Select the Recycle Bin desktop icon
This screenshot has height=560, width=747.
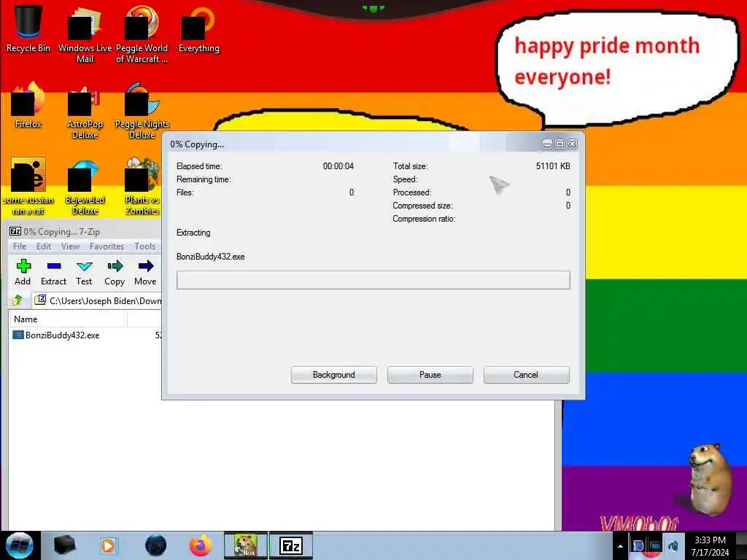[28, 28]
